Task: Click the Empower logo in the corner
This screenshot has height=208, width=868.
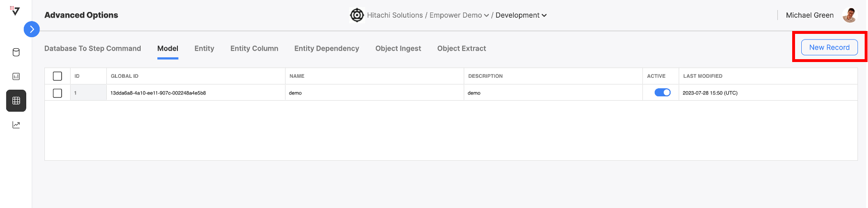Action: click(15, 10)
